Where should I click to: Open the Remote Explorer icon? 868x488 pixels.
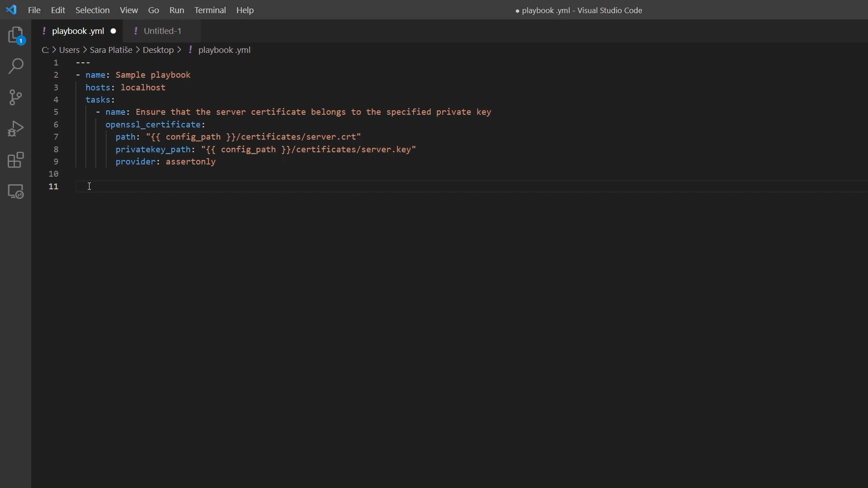pos(16,192)
